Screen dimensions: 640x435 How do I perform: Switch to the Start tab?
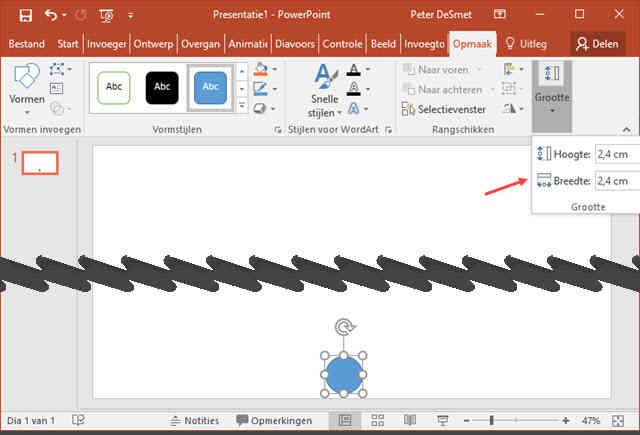click(x=68, y=44)
